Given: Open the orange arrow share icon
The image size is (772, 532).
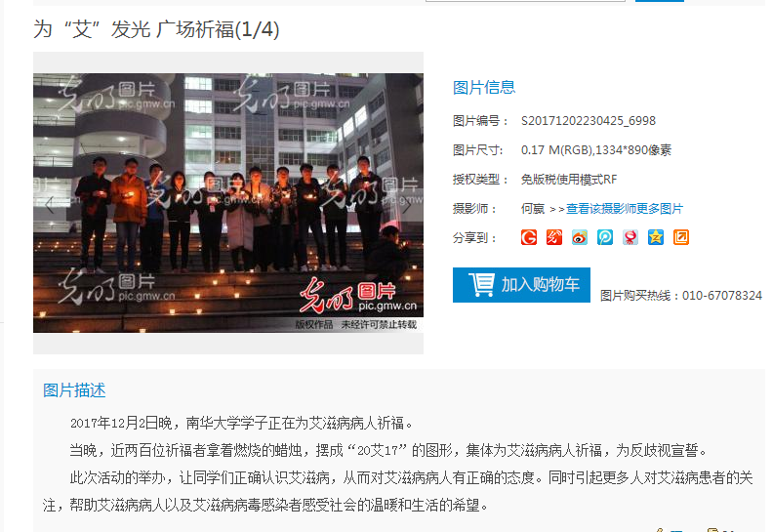Looking at the screenshot, I should click(681, 237).
